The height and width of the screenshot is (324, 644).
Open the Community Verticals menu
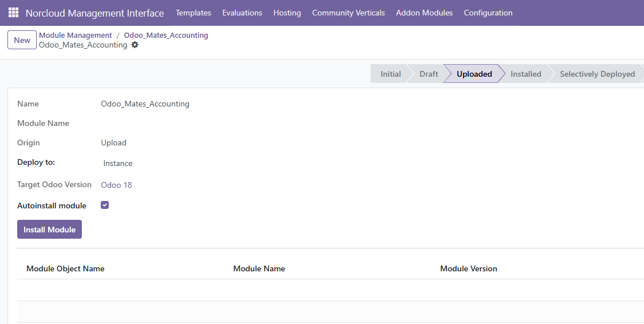[348, 13]
